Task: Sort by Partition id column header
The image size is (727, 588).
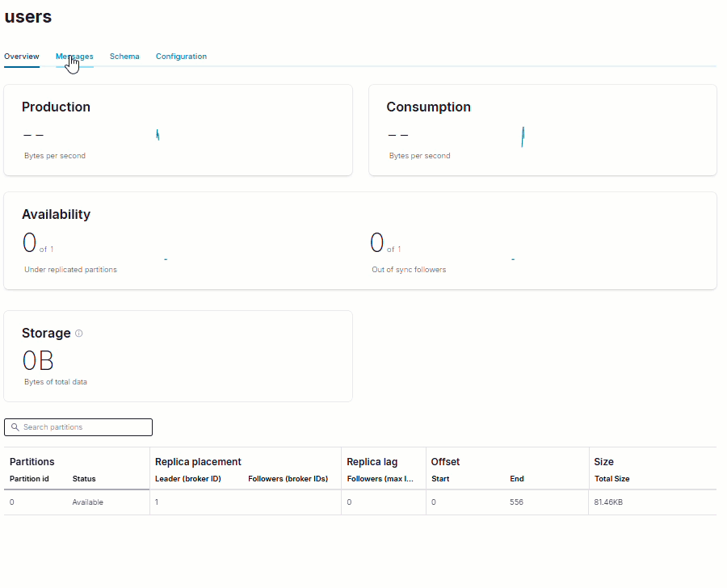Action: 29,479
